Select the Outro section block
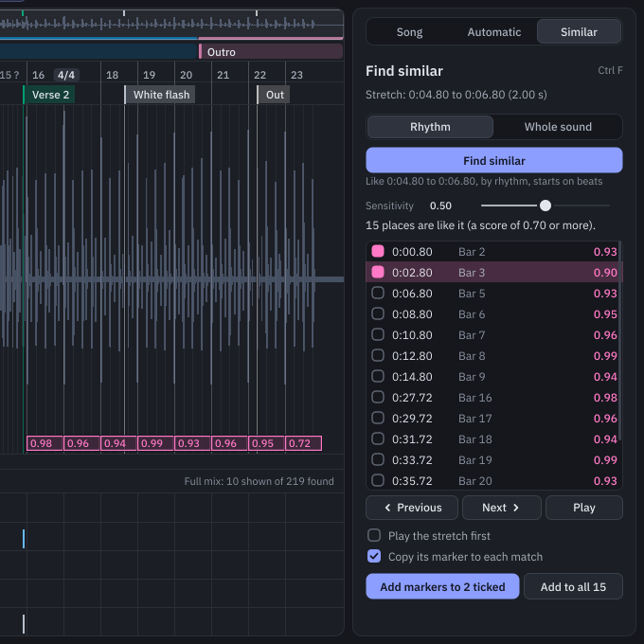644x644 pixels. [x=271, y=52]
